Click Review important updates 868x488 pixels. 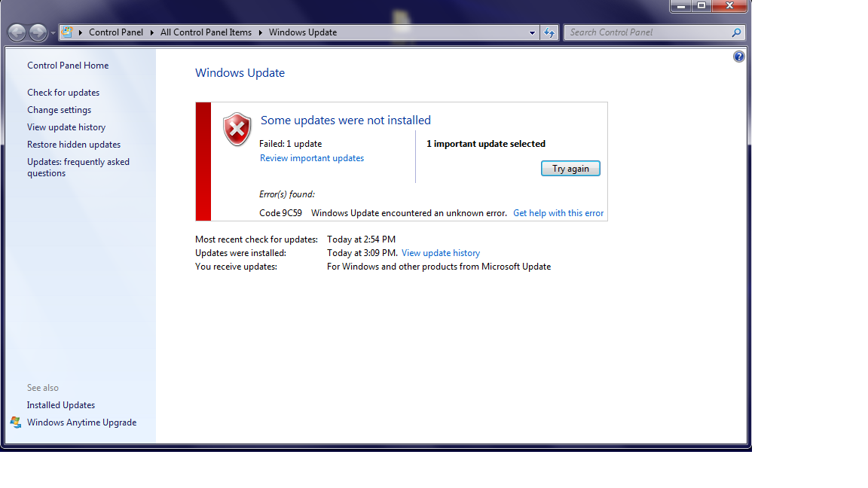(x=312, y=158)
